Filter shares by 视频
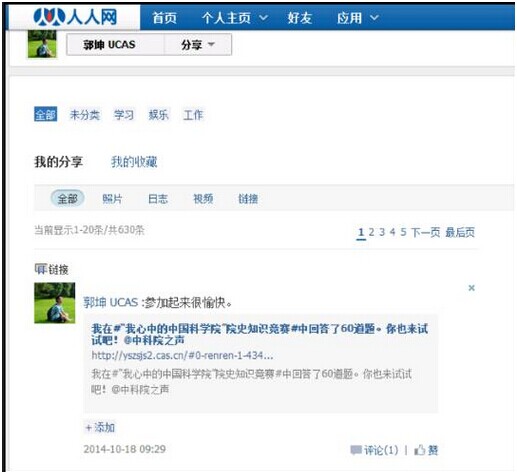Screen dimensions: 517x474 click(203, 199)
